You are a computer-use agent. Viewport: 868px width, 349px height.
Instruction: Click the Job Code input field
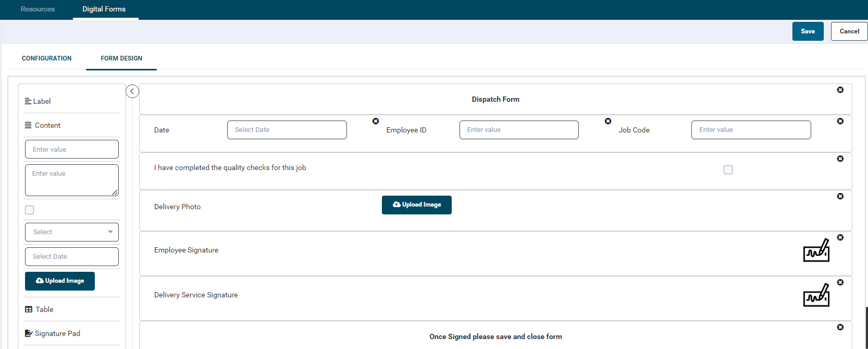(x=751, y=130)
